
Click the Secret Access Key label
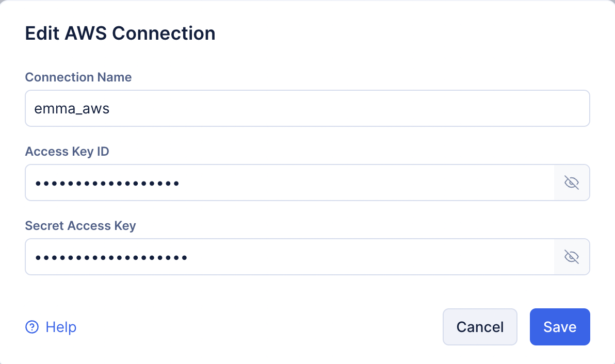click(x=80, y=226)
